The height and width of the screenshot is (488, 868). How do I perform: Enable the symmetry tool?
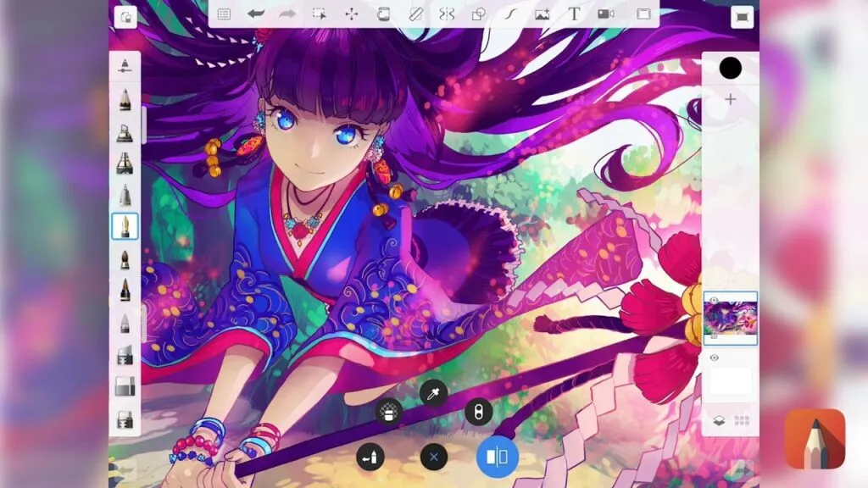pos(447,14)
